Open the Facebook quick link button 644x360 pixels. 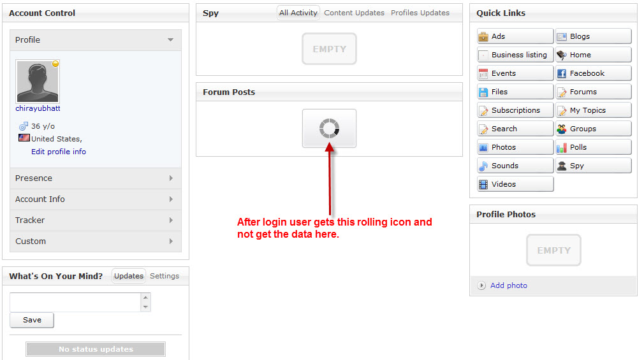[594, 73]
